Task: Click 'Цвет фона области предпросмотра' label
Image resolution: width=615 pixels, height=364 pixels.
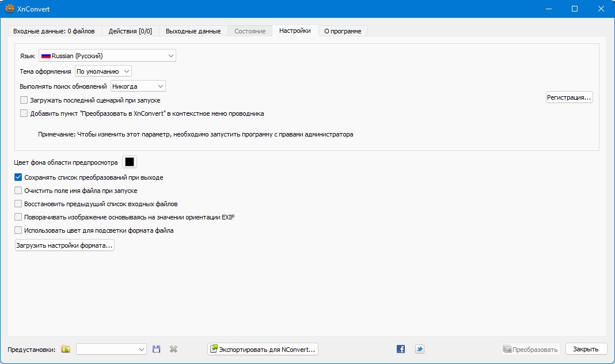Action: pos(66,162)
